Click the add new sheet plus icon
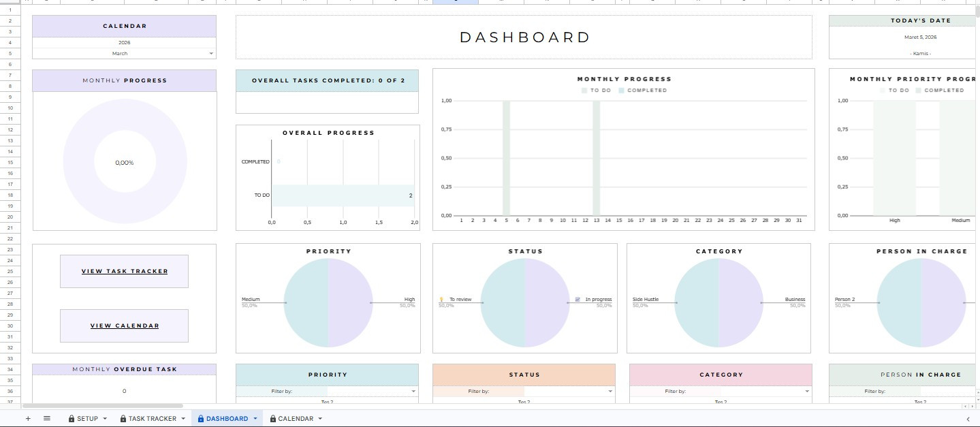 click(28, 419)
